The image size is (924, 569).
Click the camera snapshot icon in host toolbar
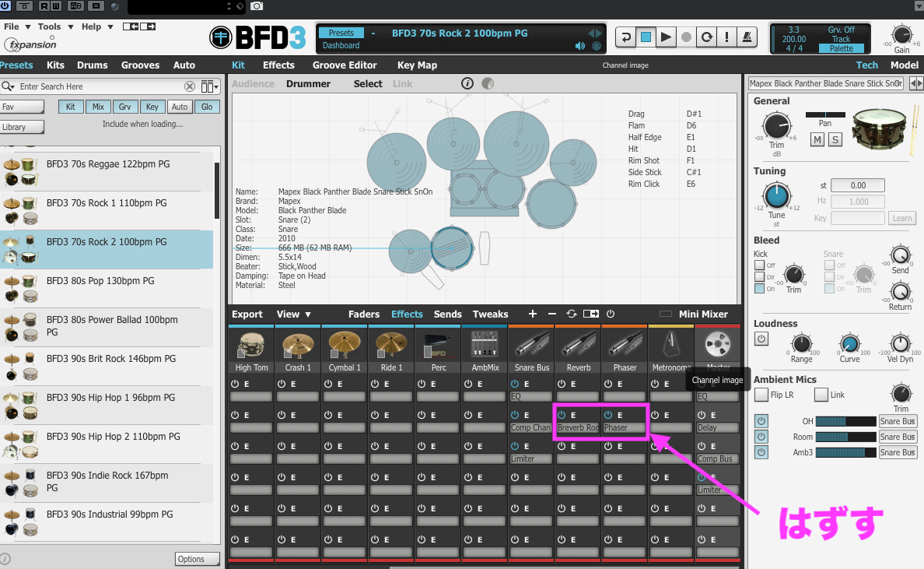coord(257,6)
